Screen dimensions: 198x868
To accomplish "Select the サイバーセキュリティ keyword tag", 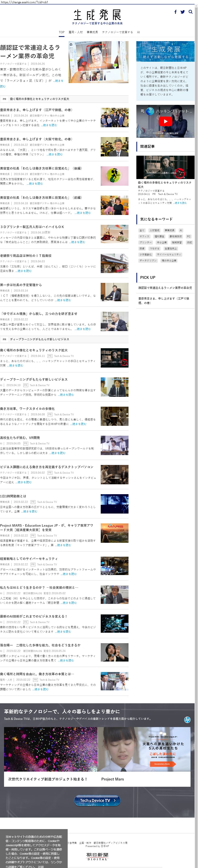I will (169, 254).
